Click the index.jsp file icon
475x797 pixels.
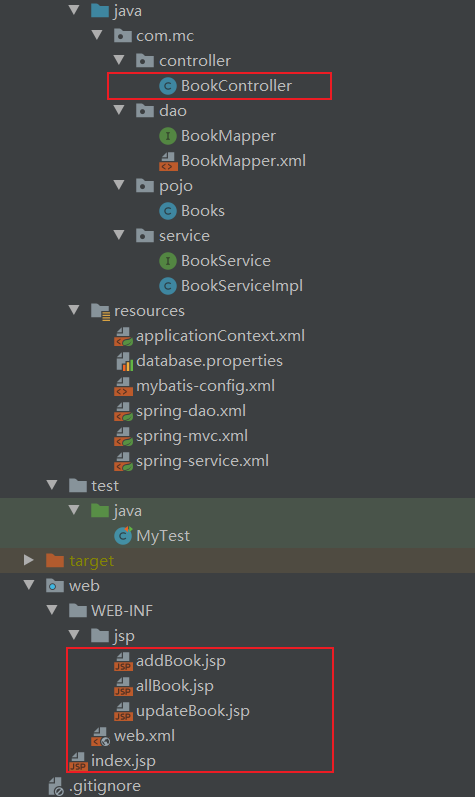pos(78,761)
